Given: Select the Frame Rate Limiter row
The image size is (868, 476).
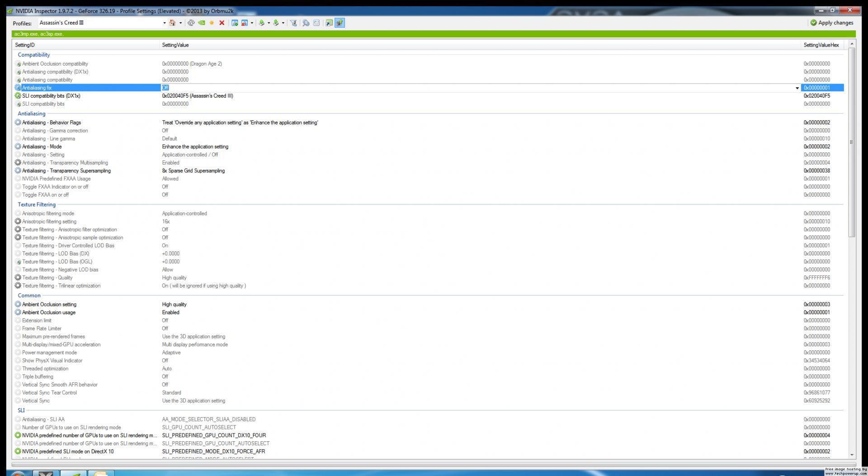Looking at the screenshot, I should [x=428, y=329].
